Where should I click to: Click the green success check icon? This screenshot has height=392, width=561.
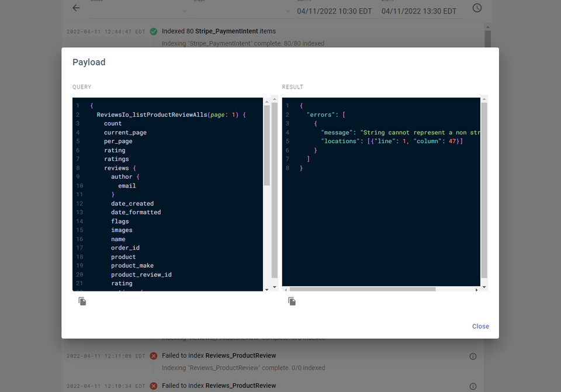click(x=153, y=32)
